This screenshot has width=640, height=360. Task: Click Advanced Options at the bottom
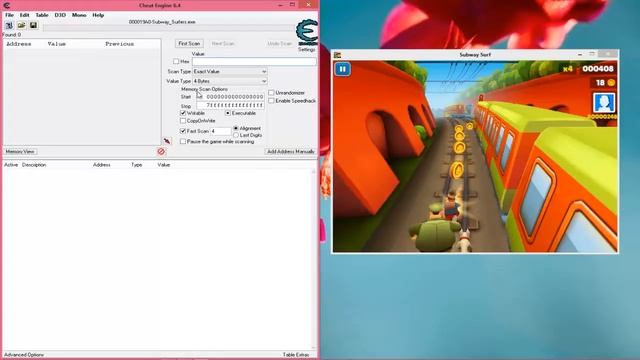click(24, 355)
